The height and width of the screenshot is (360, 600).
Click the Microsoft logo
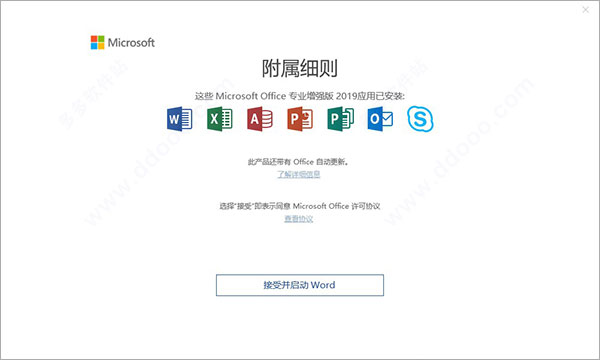pos(122,42)
